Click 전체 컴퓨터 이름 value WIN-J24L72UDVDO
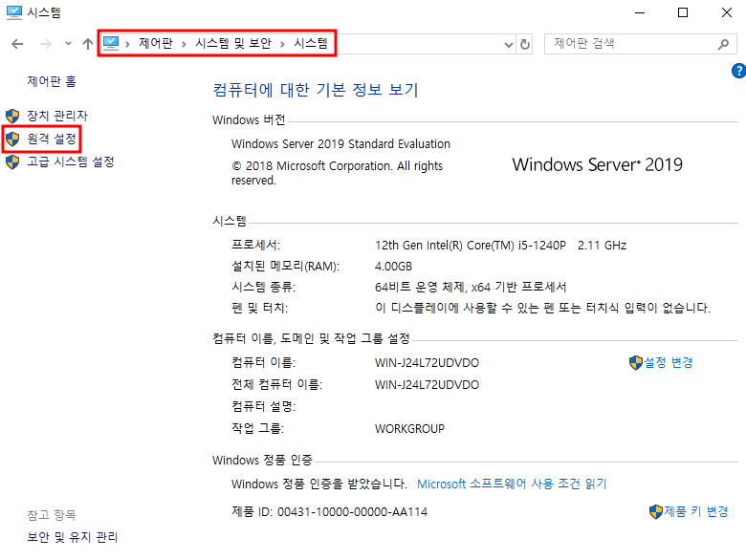Image resolution: width=746 pixels, height=560 pixels. (x=427, y=384)
